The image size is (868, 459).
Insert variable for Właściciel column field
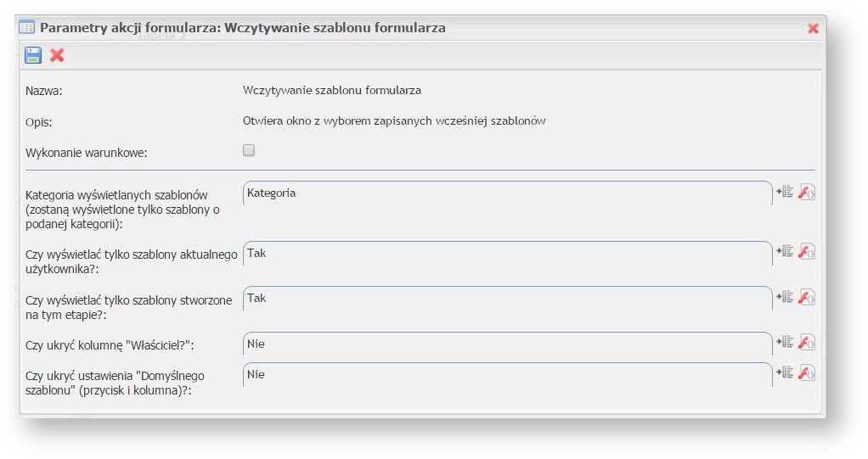(786, 342)
